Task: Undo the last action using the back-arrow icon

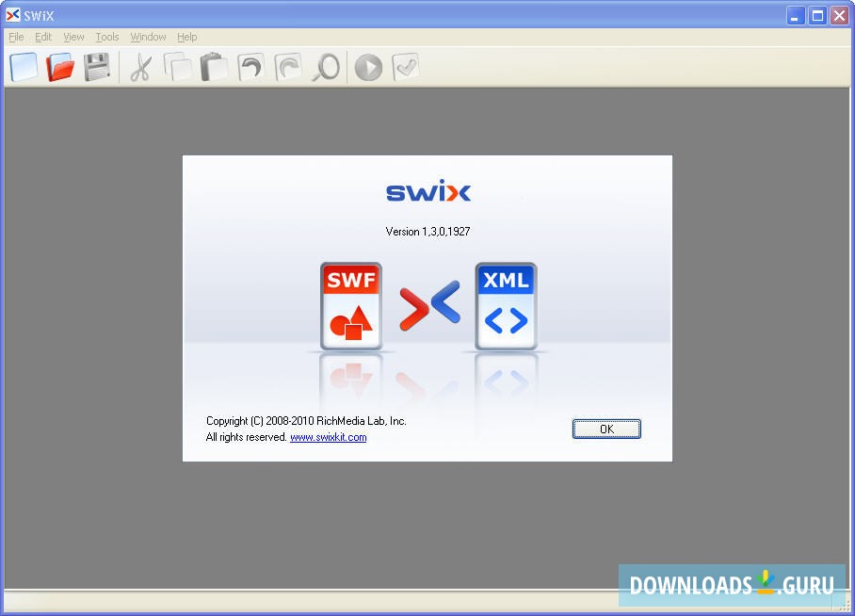Action: pyautogui.click(x=250, y=67)
